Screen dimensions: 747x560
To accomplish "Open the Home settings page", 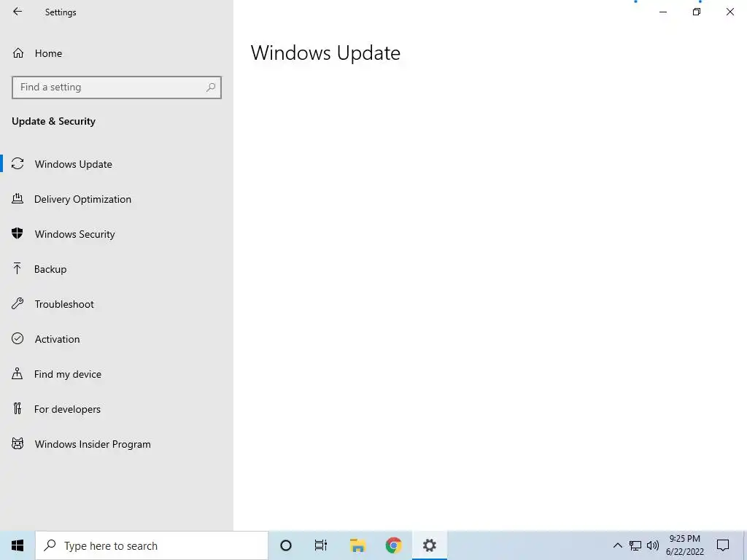I will [117, 53].
